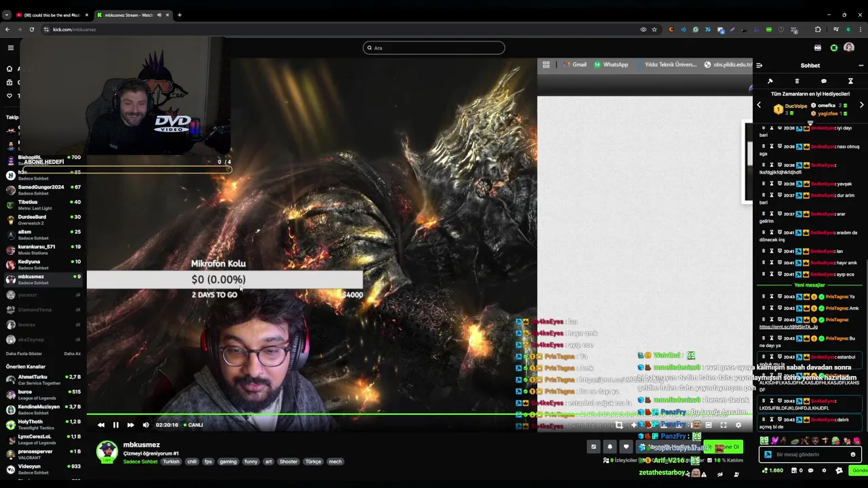Follow channel with the heart button
The width and height of the screenshot is (868, 488).
coord(626,447)
